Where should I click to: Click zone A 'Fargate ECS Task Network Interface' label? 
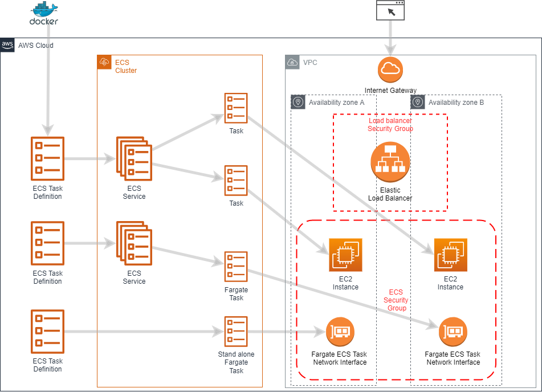340,358
